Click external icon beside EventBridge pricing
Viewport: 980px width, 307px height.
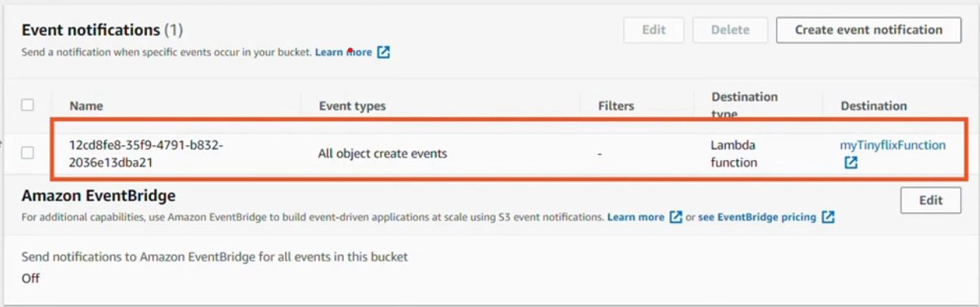coord(828,217)
